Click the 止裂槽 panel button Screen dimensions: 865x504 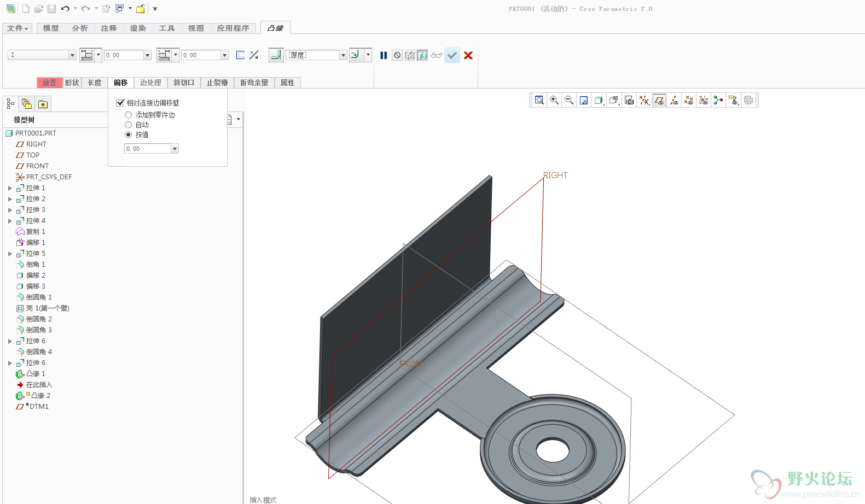(217, 83)
